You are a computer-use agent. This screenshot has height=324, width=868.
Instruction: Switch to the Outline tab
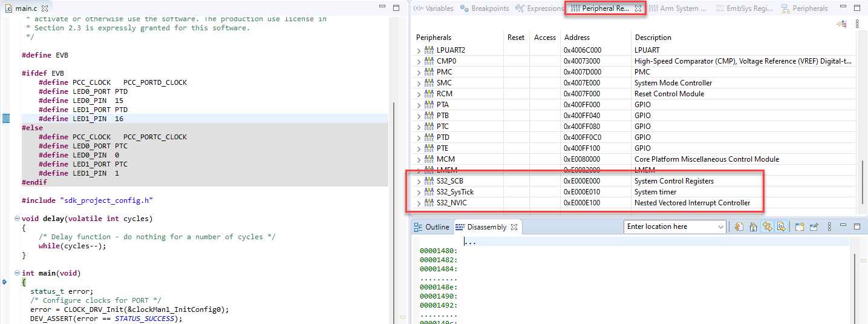tap(432, 227)
